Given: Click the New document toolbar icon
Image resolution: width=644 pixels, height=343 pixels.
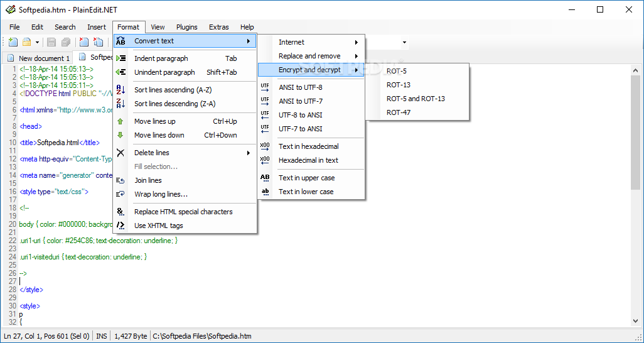Looking at the screenshot, I should (x=13, y=42).
